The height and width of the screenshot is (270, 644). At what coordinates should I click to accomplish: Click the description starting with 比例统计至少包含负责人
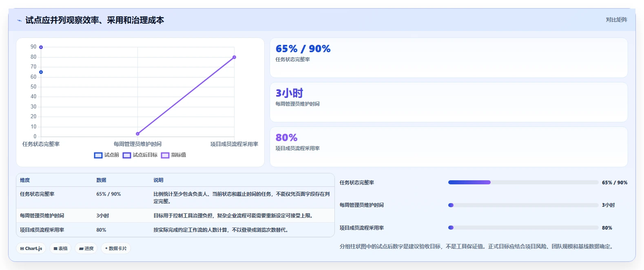click(x=241, y=198)
